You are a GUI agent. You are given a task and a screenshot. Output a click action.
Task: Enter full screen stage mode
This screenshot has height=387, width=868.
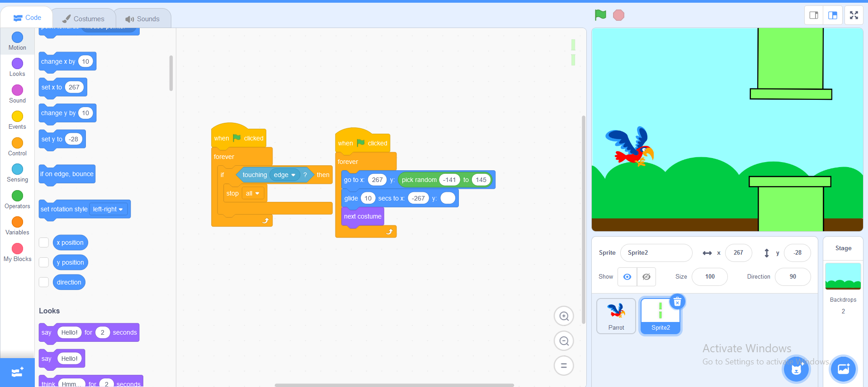point(854,15)
